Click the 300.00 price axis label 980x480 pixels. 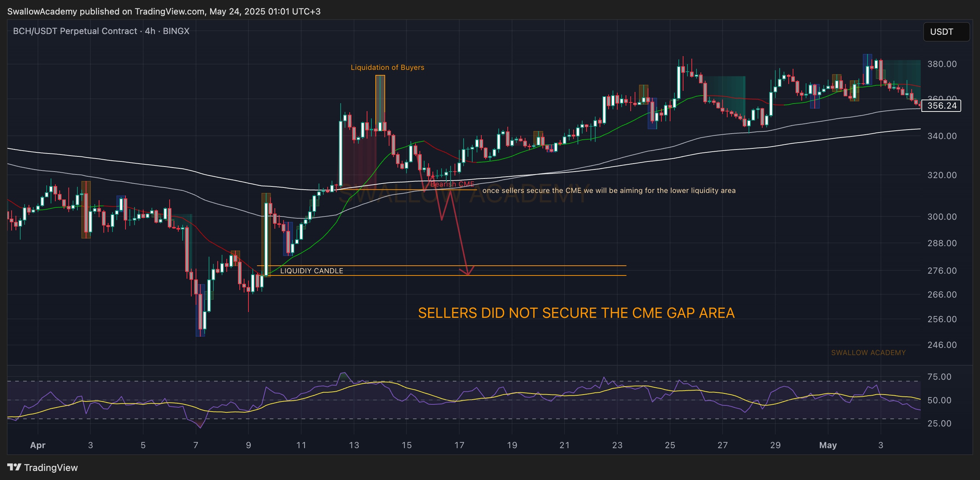click(942, 217)
